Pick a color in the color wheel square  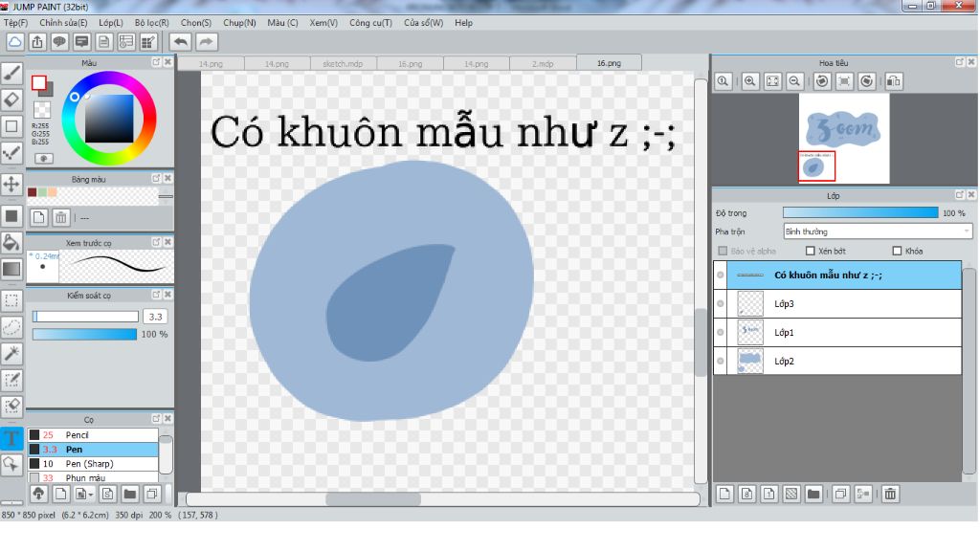tap(109, 119)
